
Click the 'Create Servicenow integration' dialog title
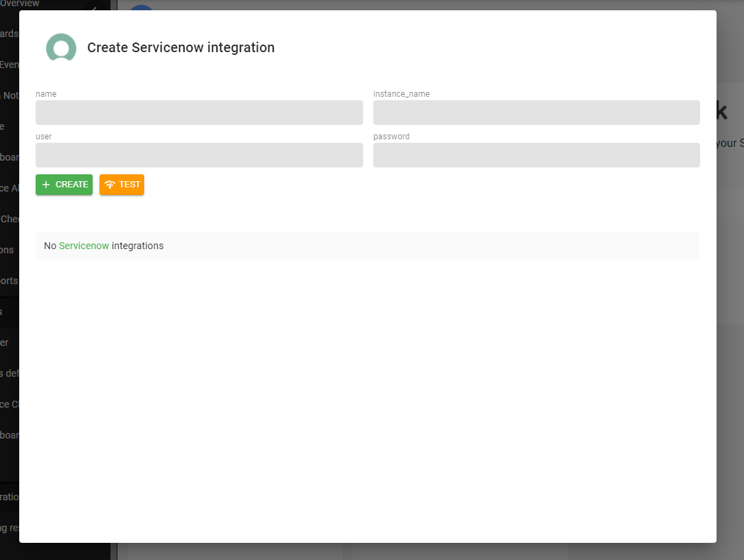181,47
